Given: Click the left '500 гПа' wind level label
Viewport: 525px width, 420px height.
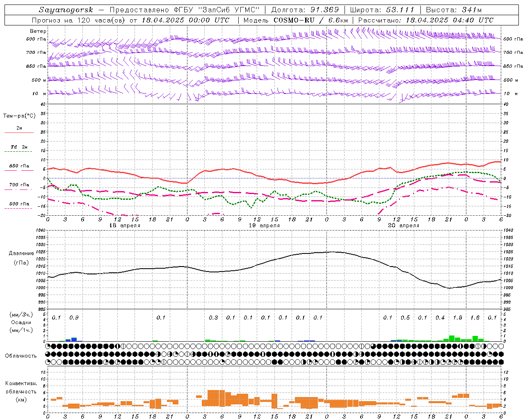Looking at the screenshot, I should click(36, 39).
